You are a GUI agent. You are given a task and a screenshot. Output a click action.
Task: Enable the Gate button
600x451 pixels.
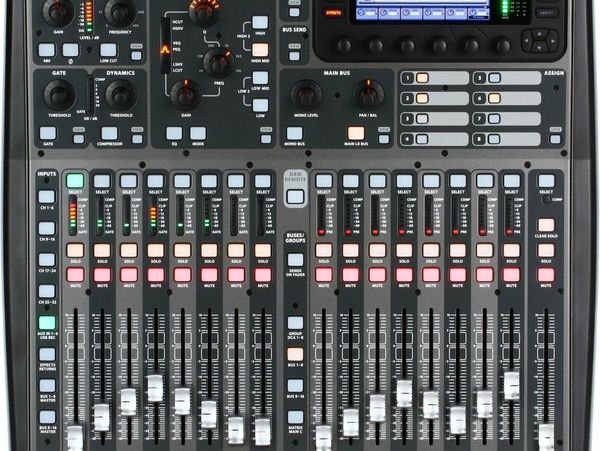coord(48,133)
